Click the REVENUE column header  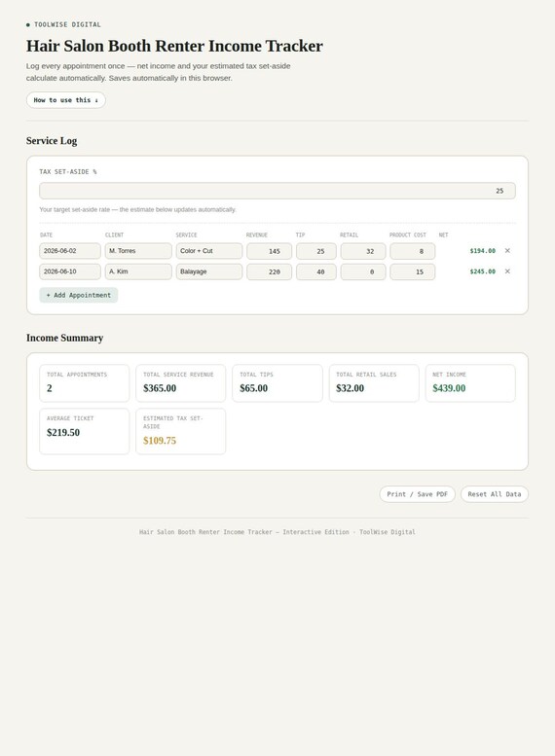(x=257, y=235)
